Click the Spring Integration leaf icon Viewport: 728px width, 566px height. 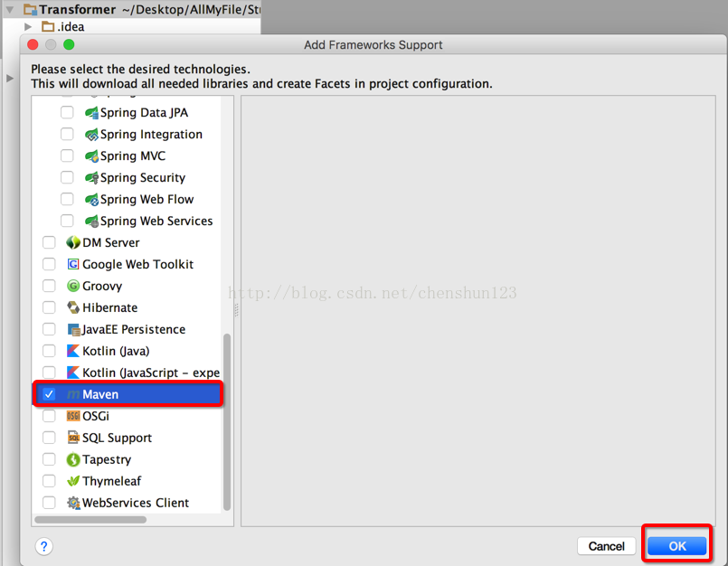click(91, 135)
